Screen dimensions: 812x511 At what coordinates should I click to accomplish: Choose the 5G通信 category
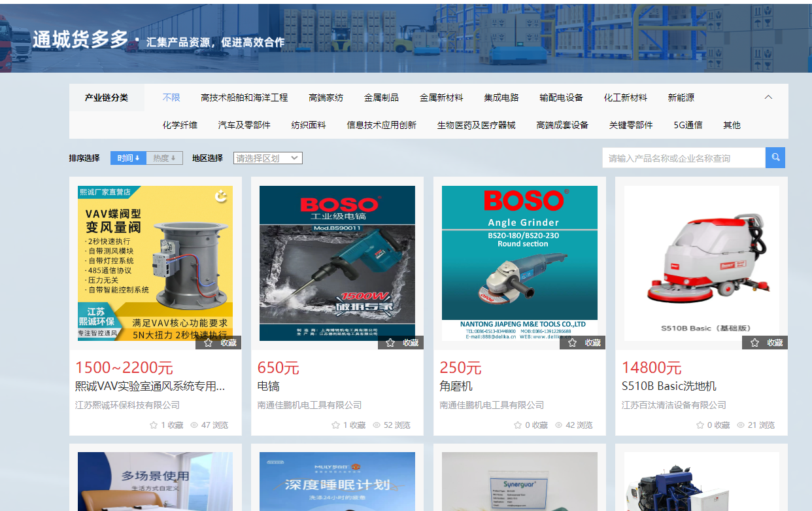pos(688,125)
